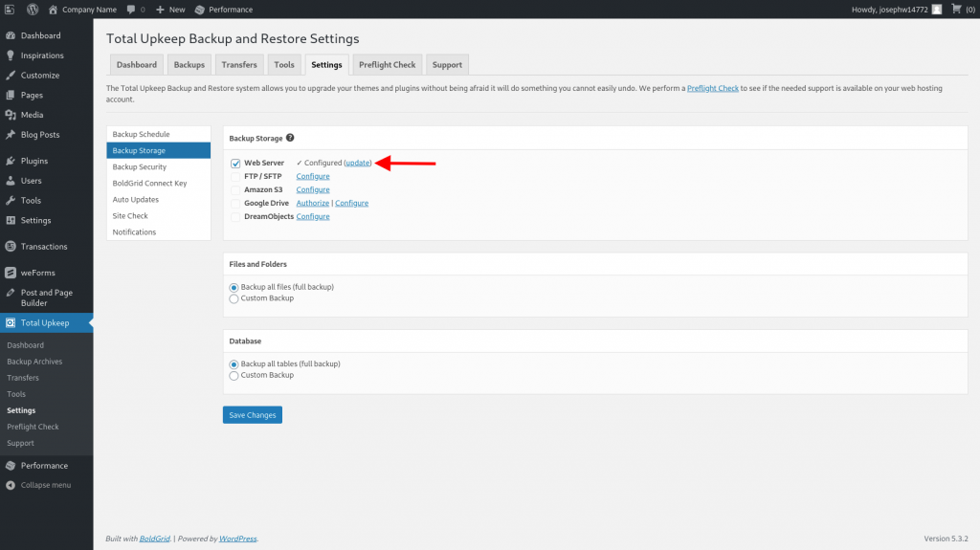Click the Save Changes button
Screen dimensions: 980x550
click(253, 415)
